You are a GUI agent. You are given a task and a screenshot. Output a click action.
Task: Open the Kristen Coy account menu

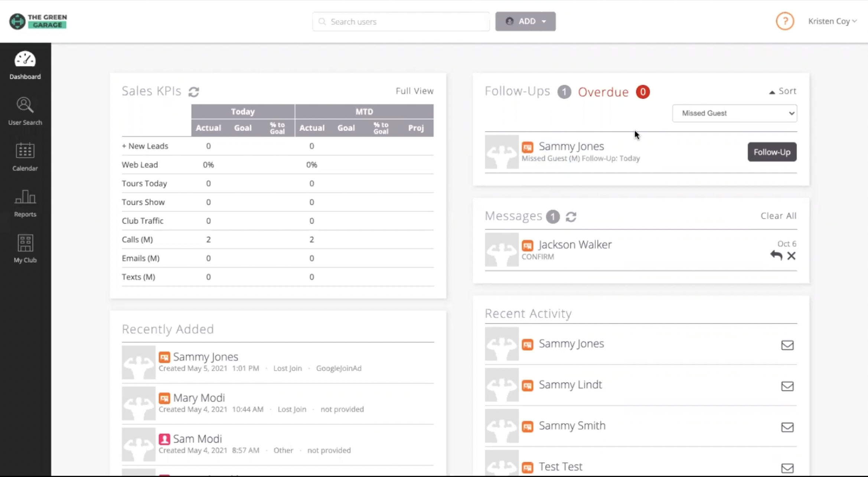832,21
